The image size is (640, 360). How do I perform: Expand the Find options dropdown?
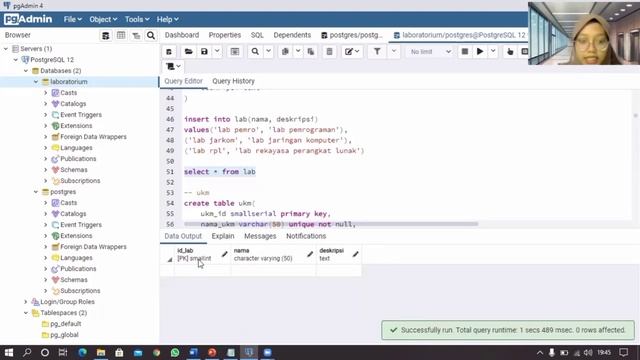268,52
